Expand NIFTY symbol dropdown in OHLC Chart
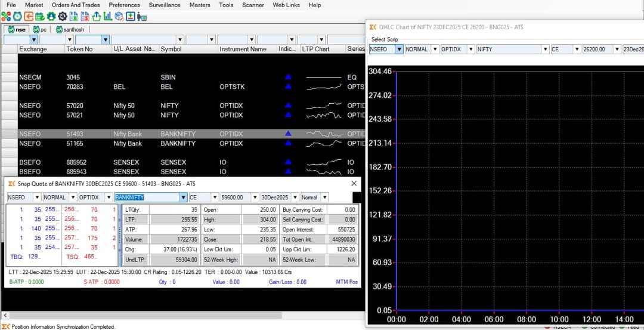The height and width of the screenshot is (330, 644). point(546,50)
